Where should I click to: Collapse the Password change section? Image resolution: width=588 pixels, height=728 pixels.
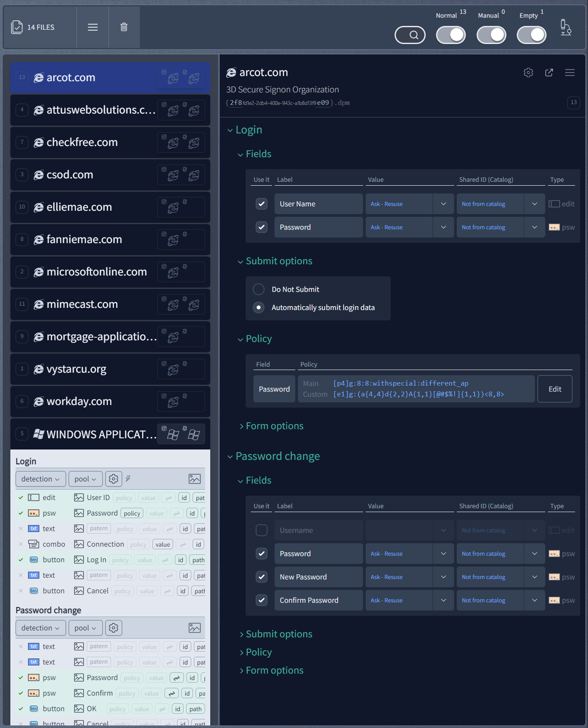click(x=273, y=456)
